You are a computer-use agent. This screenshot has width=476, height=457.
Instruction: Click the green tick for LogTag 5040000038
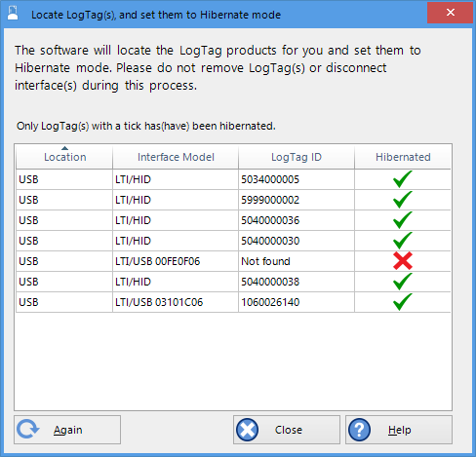click(403, 282)
